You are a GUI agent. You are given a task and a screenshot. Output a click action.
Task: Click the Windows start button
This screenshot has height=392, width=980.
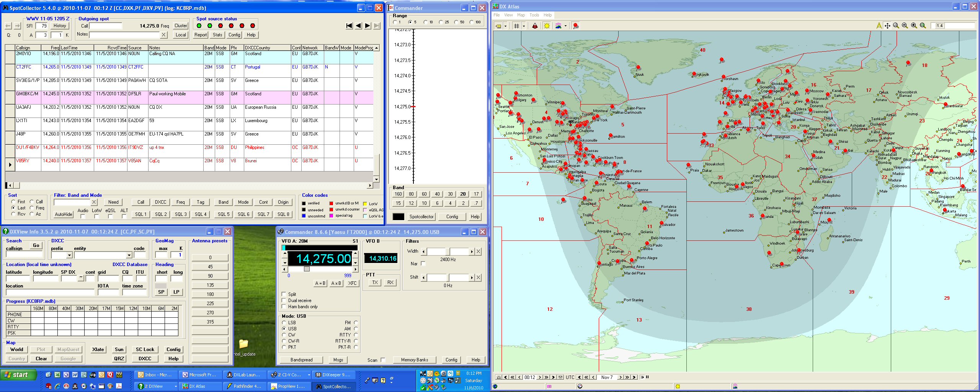click(x=19, y=375)
